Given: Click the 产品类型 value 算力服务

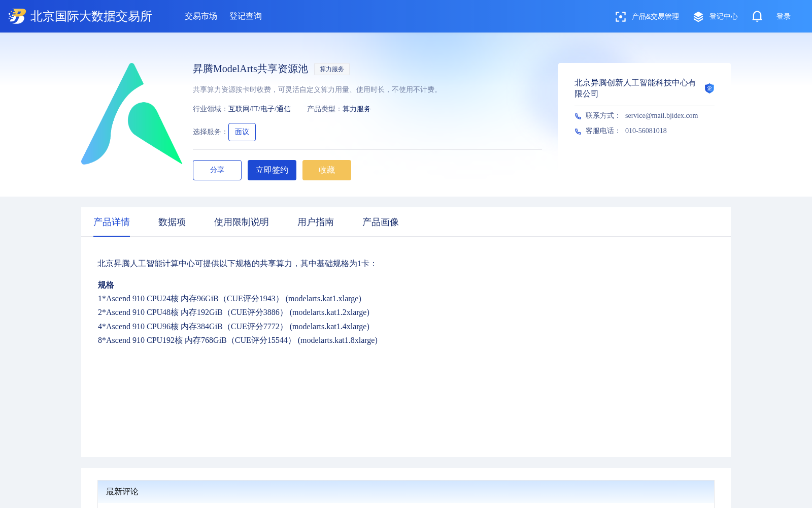Looking at the screenshot, I should [357, 109].
